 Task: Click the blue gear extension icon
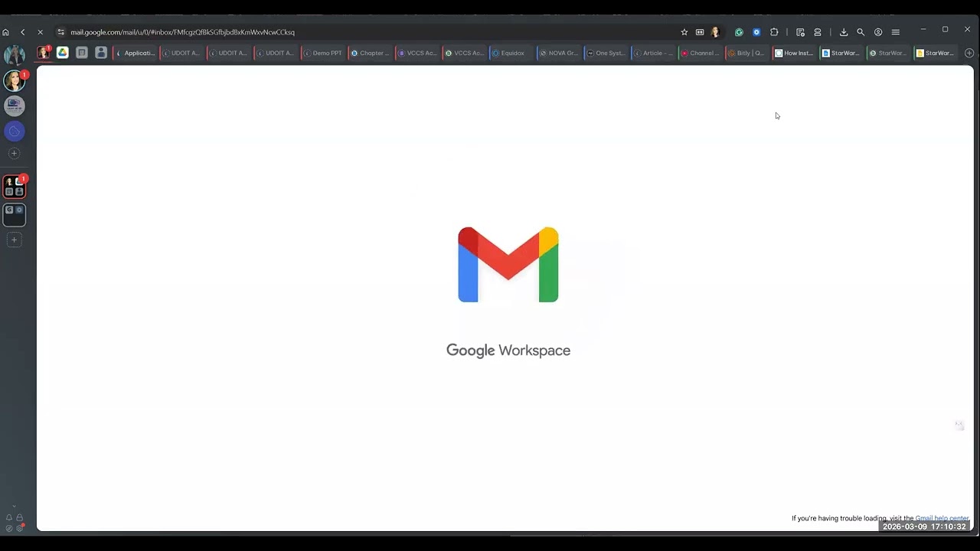pos(756,32)
